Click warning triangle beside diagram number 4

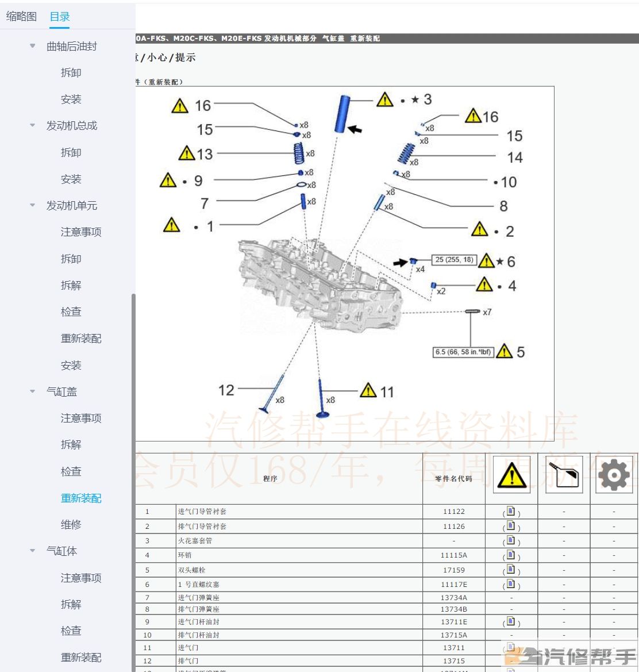tap(484, 285)
